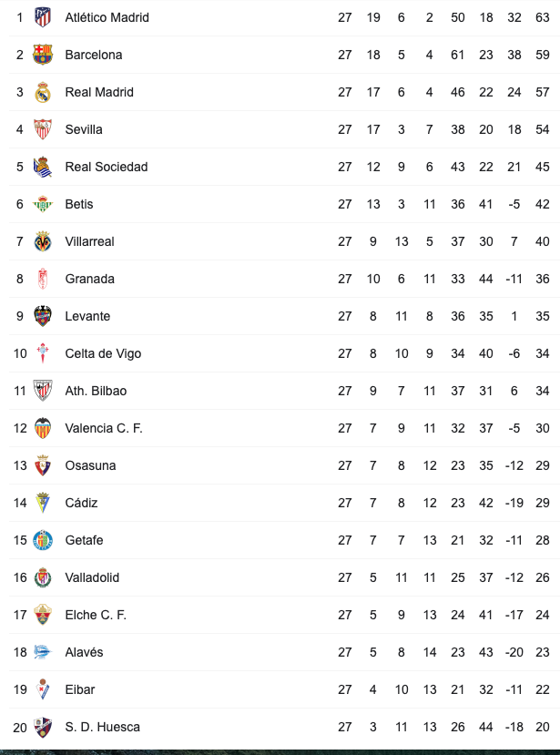The width and height of the screenshot is (560, 755).
Task: Click the Valencia C. F. crest
Action: (x=43, y=428)
